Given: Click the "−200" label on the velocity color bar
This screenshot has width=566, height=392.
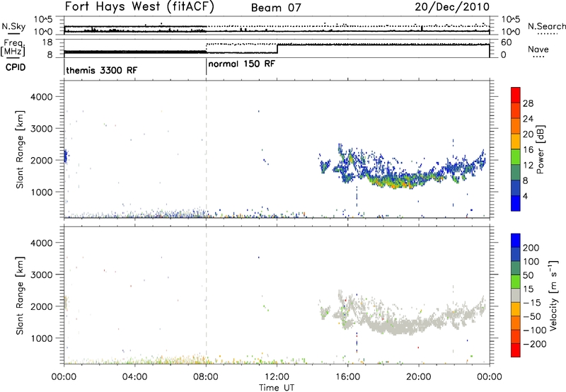Looking at the screenshot, I should click(535, 344).
